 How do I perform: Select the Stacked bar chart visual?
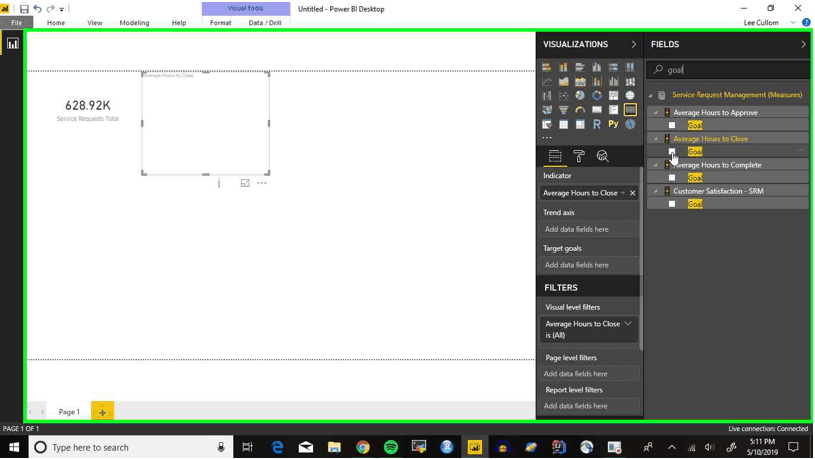pos(547,67)
